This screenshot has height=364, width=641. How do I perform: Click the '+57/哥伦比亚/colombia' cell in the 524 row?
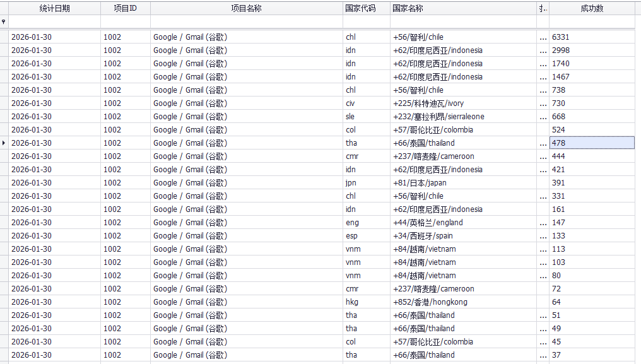pyautogui.click(x=463, y=130)
